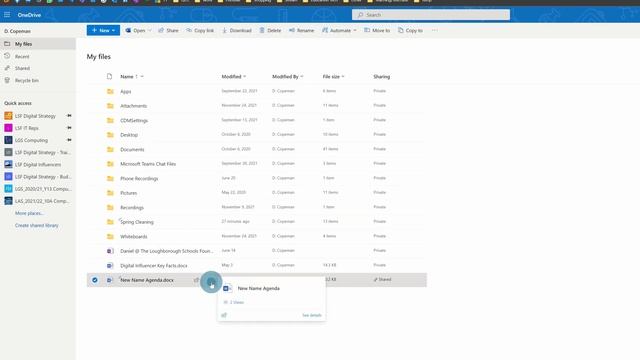640x360 pixels.
Task: Open Digital Influencer Key Facts.docx
Action: (154, 265)
